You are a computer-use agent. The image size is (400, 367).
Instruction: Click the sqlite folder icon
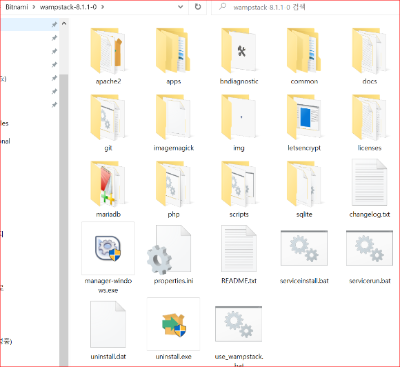pyautogui.click(x=304, y=184)
